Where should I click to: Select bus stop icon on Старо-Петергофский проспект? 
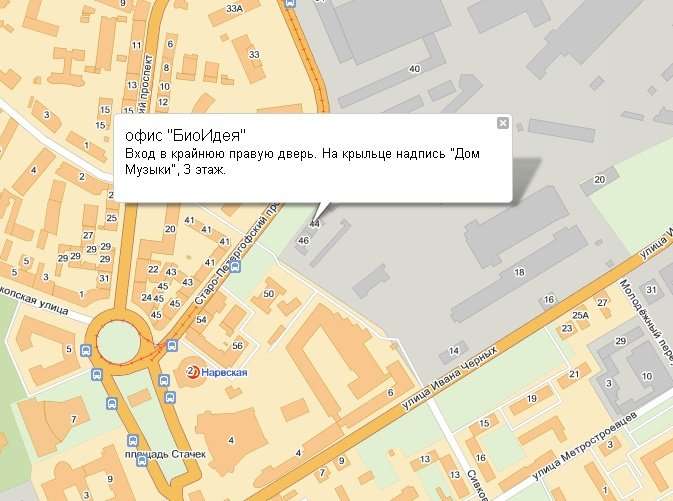click(x=235, y=267)
